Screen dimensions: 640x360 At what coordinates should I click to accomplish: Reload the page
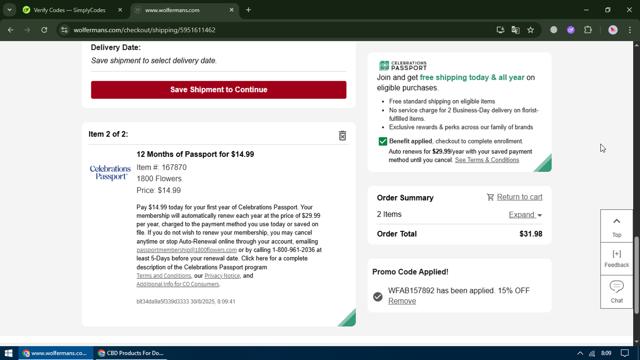44,30
